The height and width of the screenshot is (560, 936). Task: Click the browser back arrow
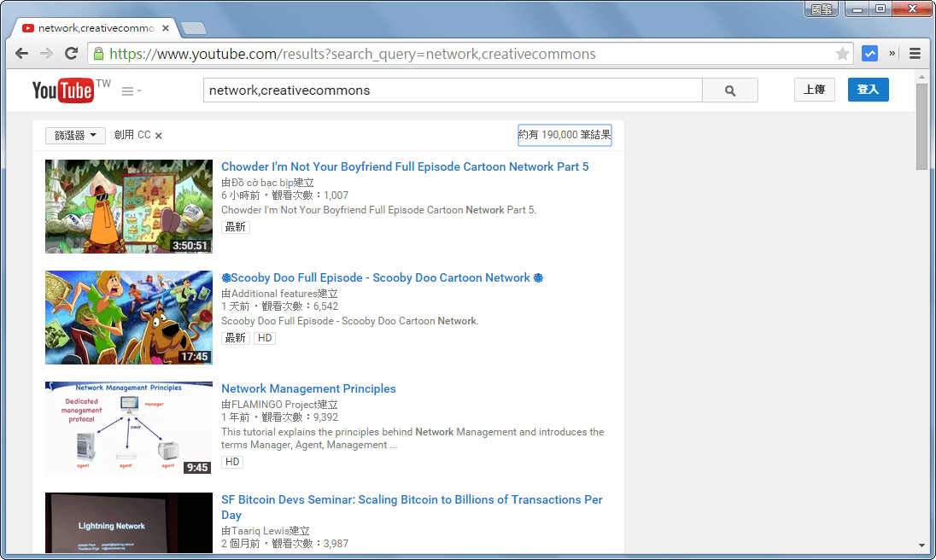point(21,53)
